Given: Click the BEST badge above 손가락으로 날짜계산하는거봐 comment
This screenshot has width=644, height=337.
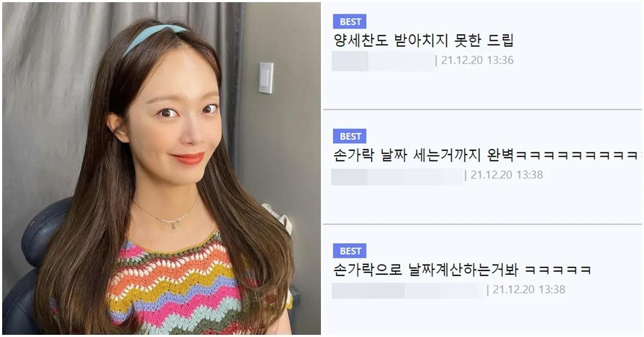Looking at the screenshot, I should click(x=349, y=251).
